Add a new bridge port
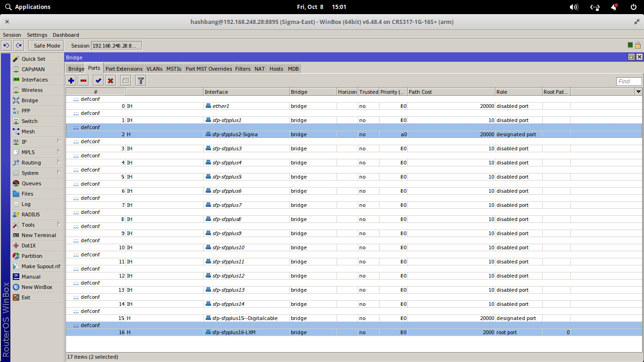This screenshot has height=362, width=644. (x=71, y=81)
